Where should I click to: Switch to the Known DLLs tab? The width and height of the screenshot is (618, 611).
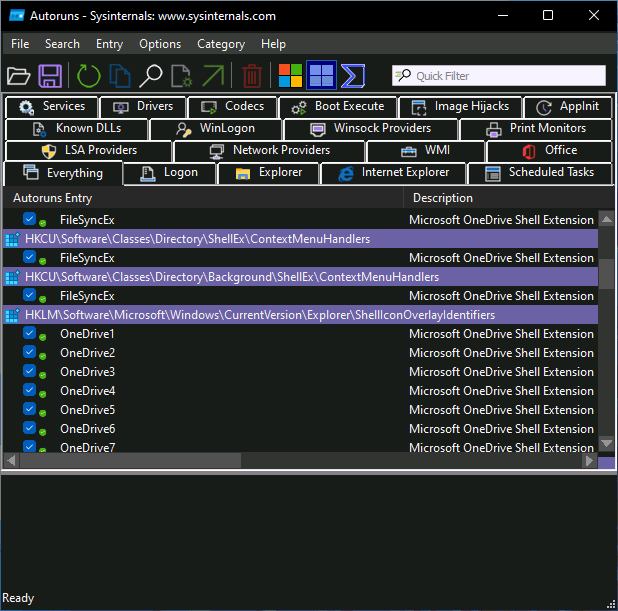(77, 129)
